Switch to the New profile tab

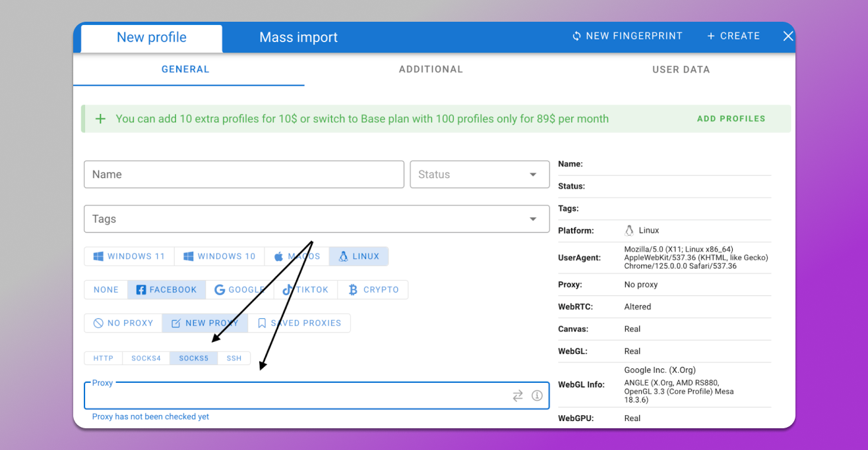point(152,38)
